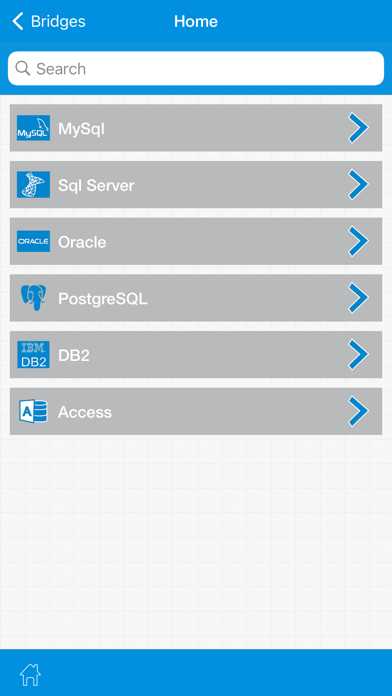
Task: Tap the PostgreSQL elephant icon
Action: tap(33, 297)
